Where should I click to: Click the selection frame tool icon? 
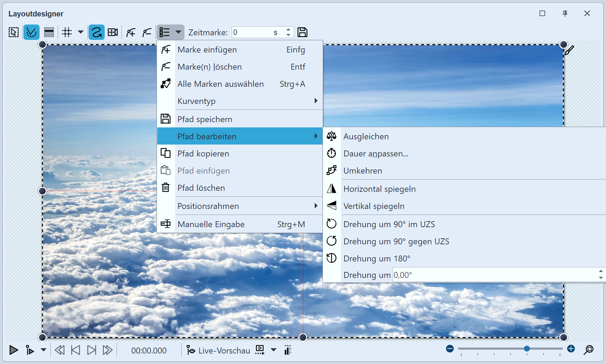pyautogui.click(x=14, y=33)
